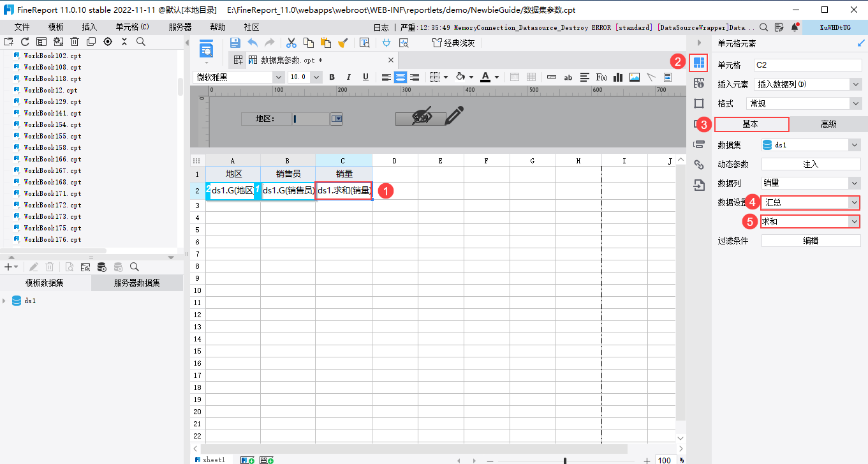The width and height of the screenshot is (868, 464).
Task: Click the save template icon
Action: (235, 43)
